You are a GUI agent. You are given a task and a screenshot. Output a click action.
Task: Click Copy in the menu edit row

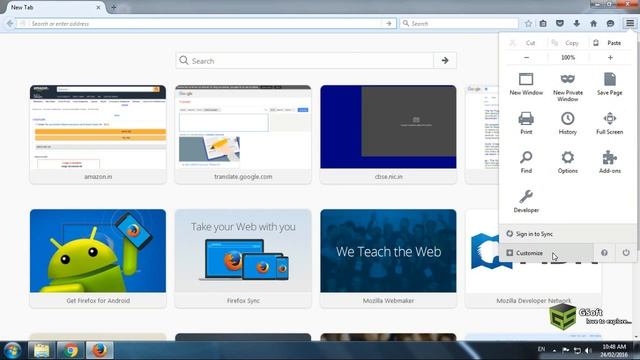click(x=566, y=43)
